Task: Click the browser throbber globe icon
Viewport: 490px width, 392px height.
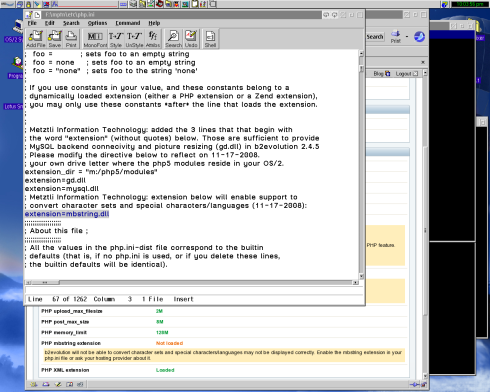Action: point(419,36)
